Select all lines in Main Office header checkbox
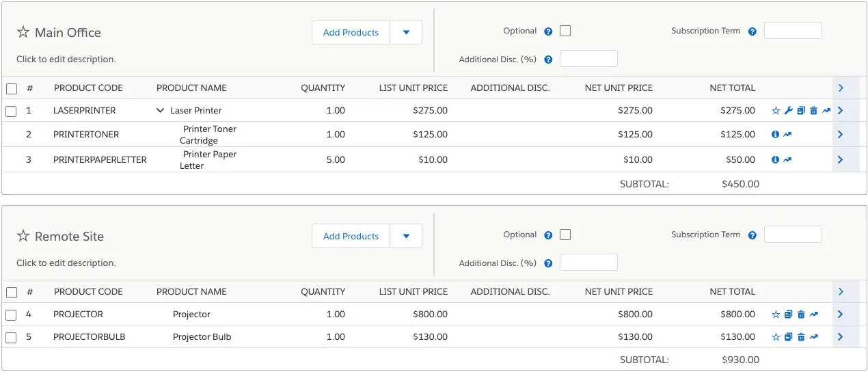 tap(12, 88)
